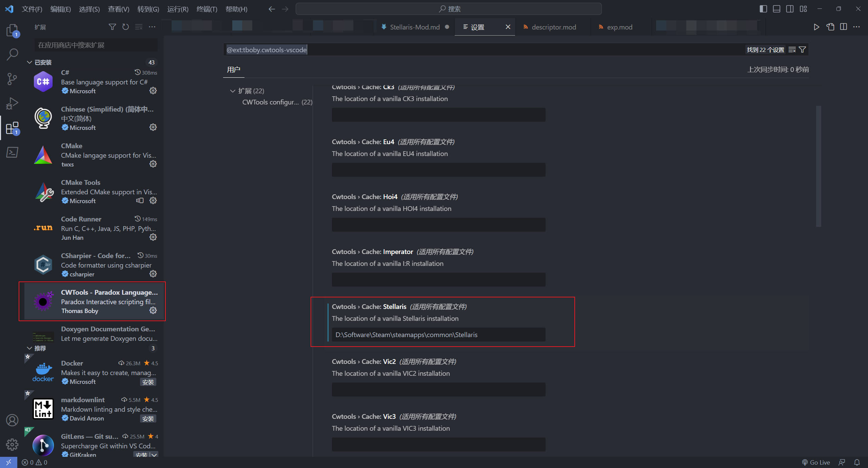Click the settings editor vertical scrollbar
This screenshot has height=468, width=868.
point(818,166)
